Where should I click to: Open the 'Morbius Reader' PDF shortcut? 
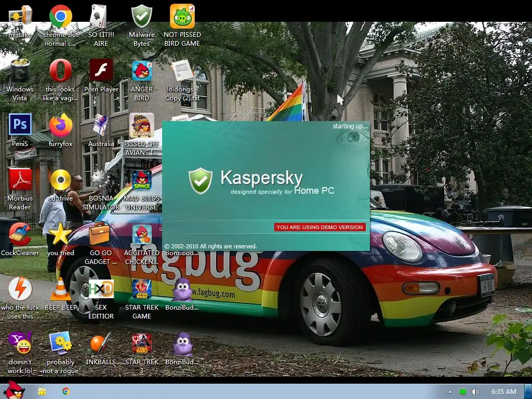[x=20, y=179]
